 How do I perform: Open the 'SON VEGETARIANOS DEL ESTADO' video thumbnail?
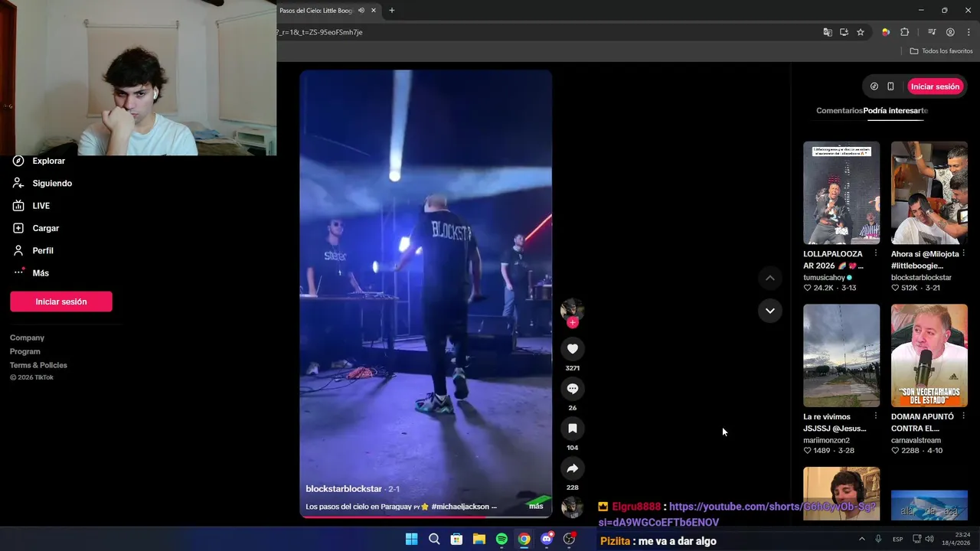[x=929, y=356]
